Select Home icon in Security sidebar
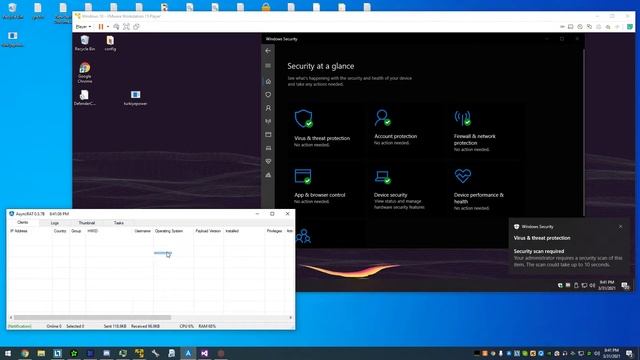The height and width of the screenshot is (360, 640). tap(268, 81)
